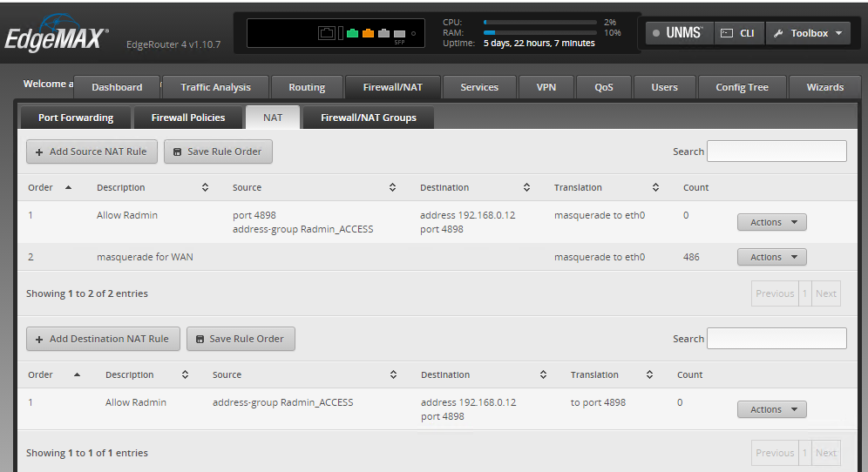Click the green eth0 port icon
The image size is (868, 472).
tap(353, 33)
